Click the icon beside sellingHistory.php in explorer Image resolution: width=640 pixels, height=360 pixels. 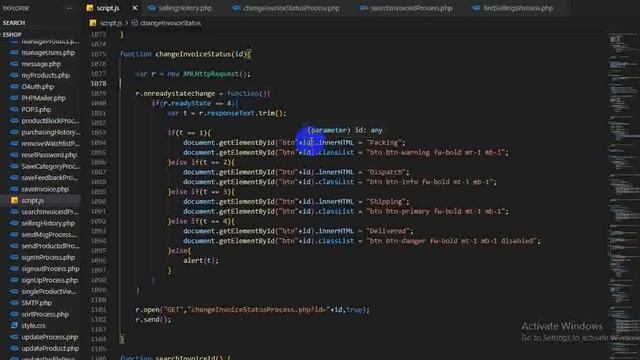coord(14,223)
